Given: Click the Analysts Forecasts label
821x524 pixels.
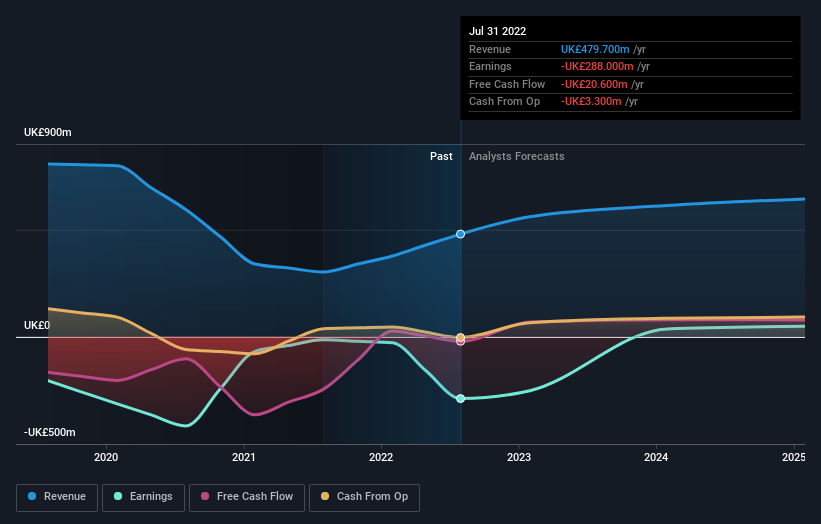Looking at the screenshot, I should coord(516,156).
